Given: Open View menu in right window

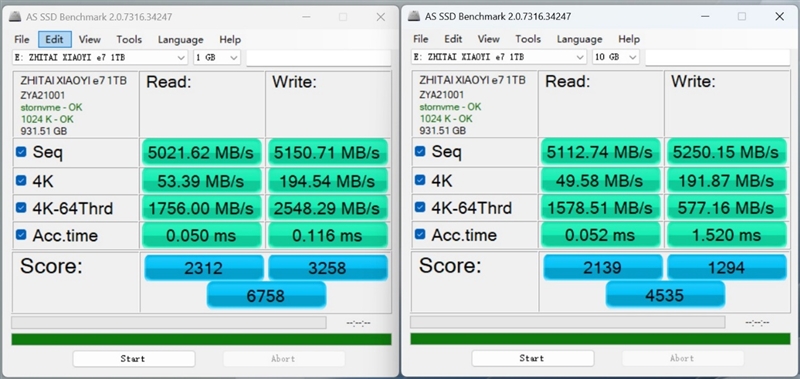Looking at the screenshot, I should [488, 39].
